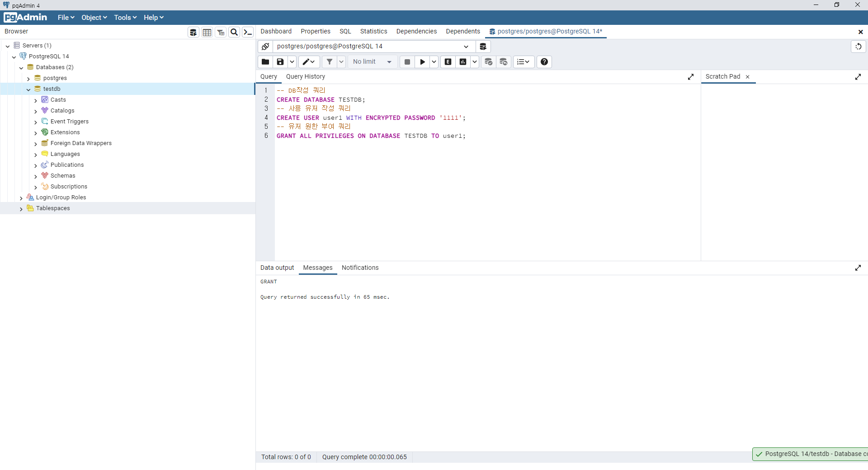Image resolution: width=868 pixels, height=470 pixels.
Task: Expand the Schemas tree node
Action: click(x=36, y=176)
